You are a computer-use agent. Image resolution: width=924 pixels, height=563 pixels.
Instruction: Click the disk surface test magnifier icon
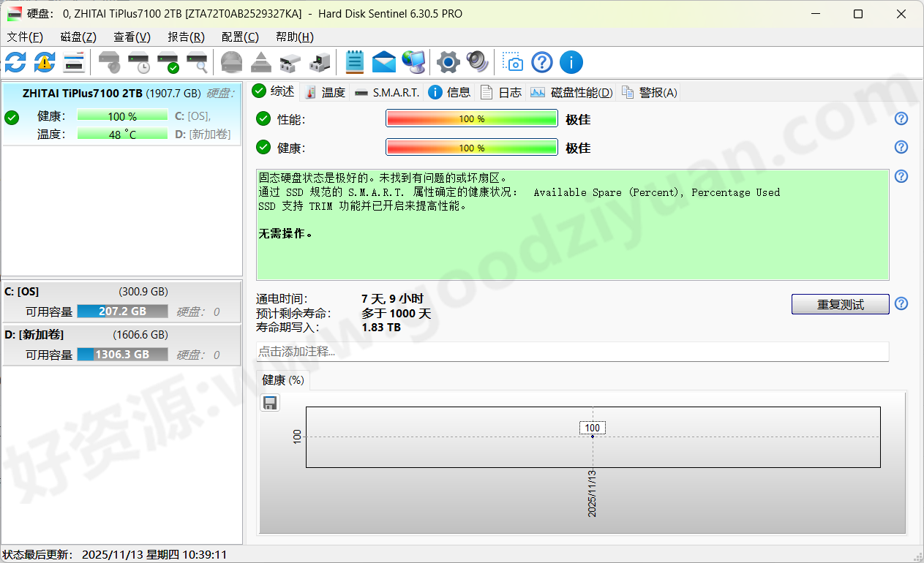[x=198, y=62]
